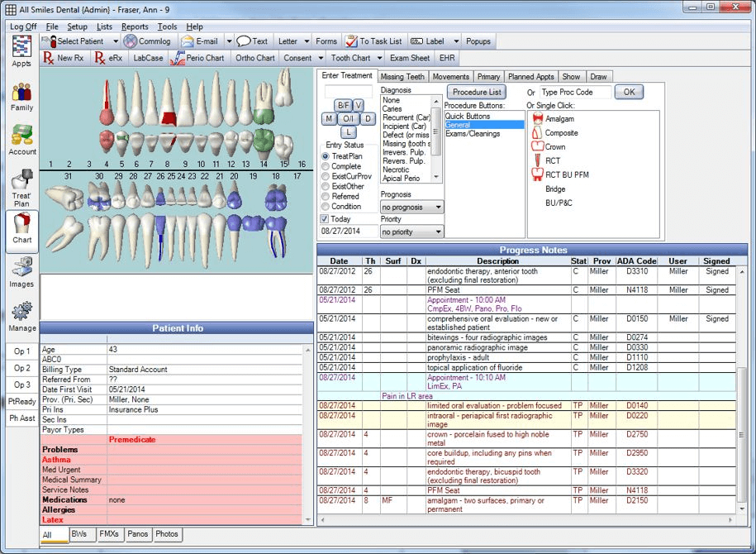Select the Complete entry status
Screen dimensions: 756x554
click(326, 166)
